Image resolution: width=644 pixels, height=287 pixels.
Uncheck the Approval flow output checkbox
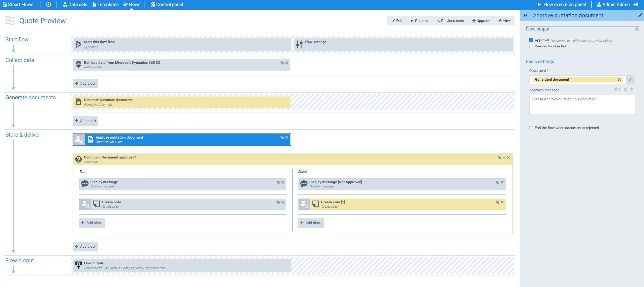[x=531, y=40]
